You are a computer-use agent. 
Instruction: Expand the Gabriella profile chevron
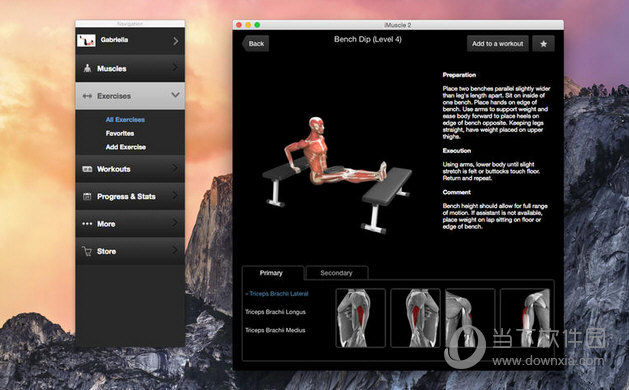coord(176,41)
